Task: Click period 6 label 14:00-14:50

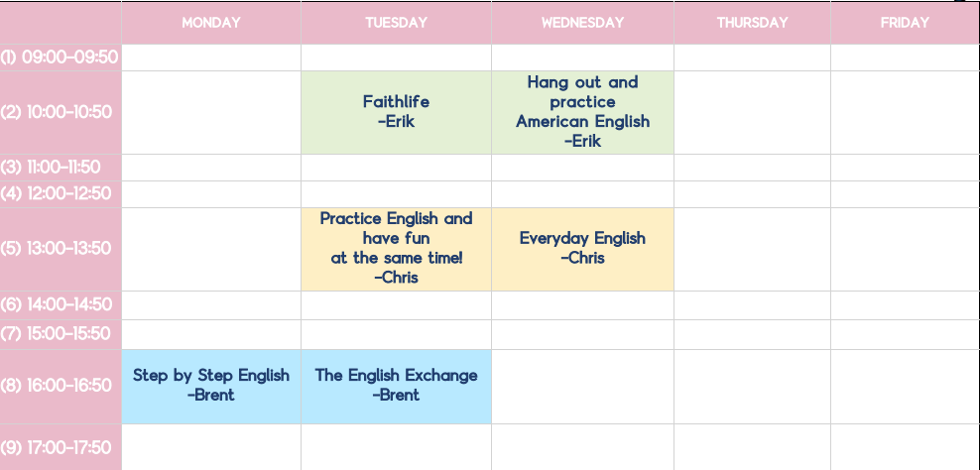Action: (x=60, y=304)
